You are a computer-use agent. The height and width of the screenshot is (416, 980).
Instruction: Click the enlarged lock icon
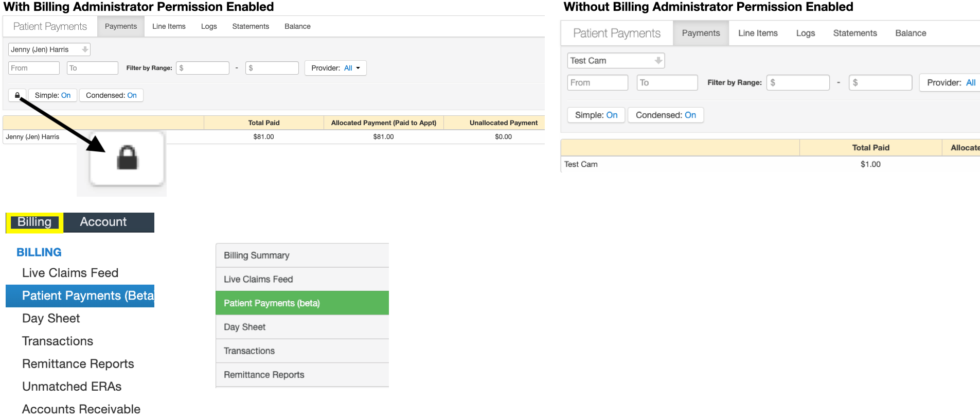coord(127,158)
